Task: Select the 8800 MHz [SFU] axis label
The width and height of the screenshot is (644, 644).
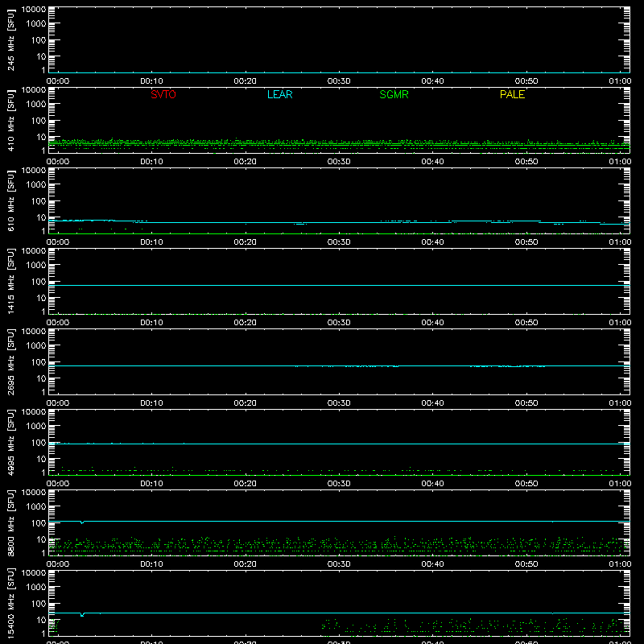Action: tap(11, 522)
